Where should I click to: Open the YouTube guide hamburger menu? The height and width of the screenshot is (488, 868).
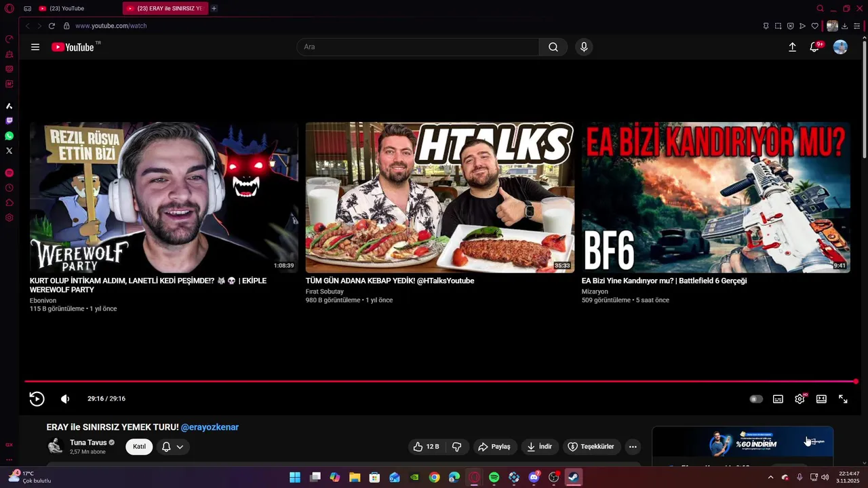[x=35, y=47]
